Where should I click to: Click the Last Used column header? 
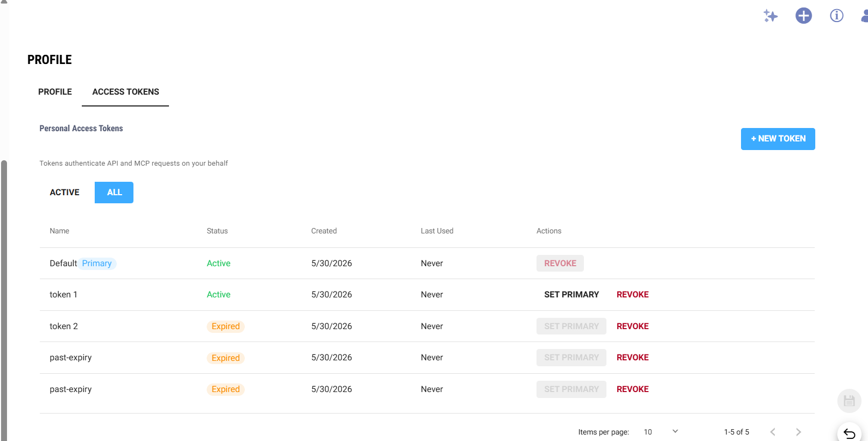coord(437,231)
